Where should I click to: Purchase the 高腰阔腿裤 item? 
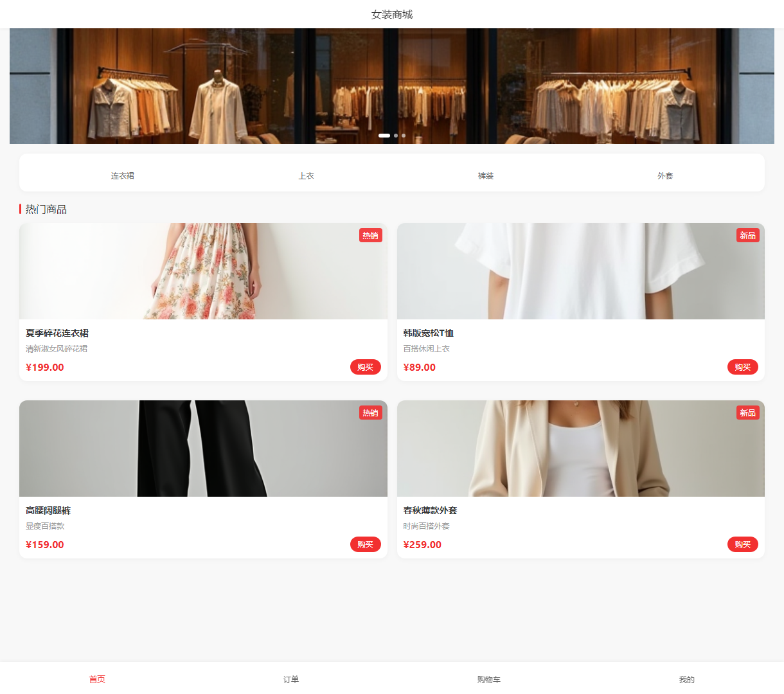[365, 544]
